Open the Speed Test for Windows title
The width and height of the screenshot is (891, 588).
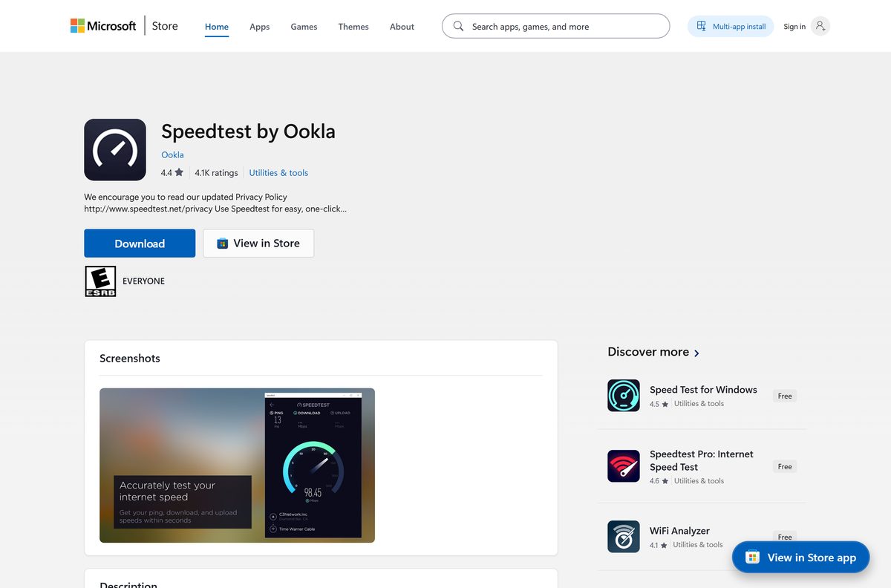pos(703,390)
